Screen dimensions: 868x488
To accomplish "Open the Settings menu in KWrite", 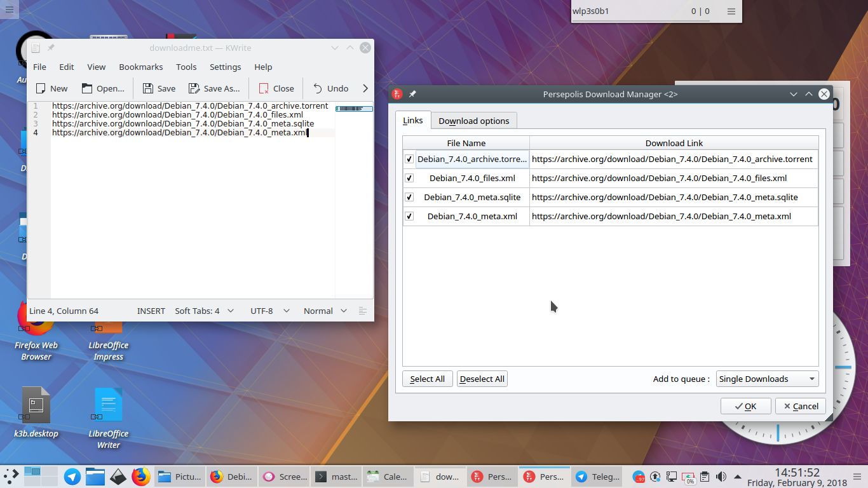I will pyautogui.click(x=226, y=67).
